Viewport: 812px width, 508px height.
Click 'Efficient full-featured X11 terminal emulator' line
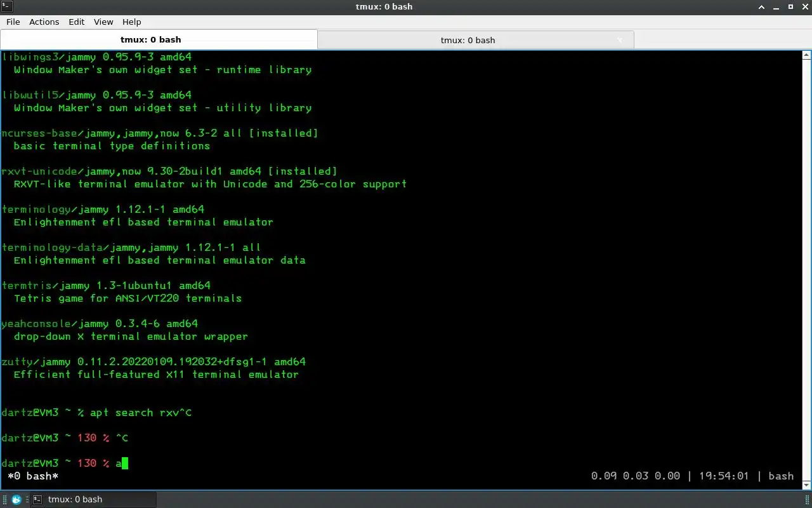coord(157,374)
